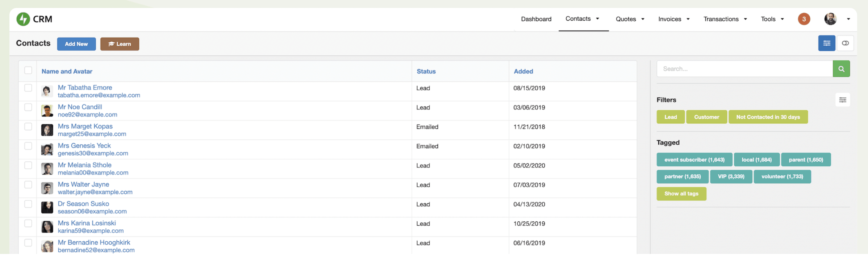Expand the Tools menu dropdown arrow
This screenshot has height=259, width=868.
pyautogui.click(x=782, y=19)
